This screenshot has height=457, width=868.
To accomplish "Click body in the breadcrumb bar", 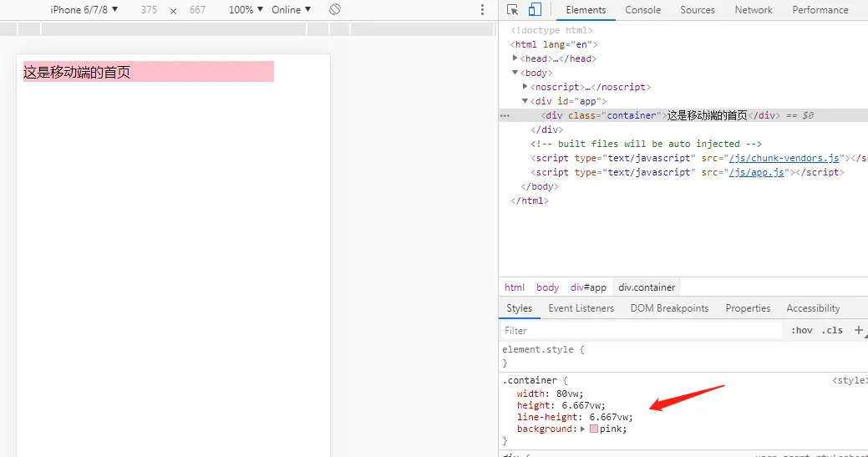I will (547, 287).
